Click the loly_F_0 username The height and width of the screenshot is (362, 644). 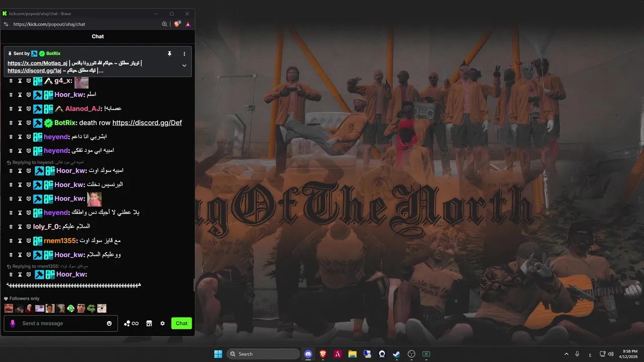click(46, 227)
